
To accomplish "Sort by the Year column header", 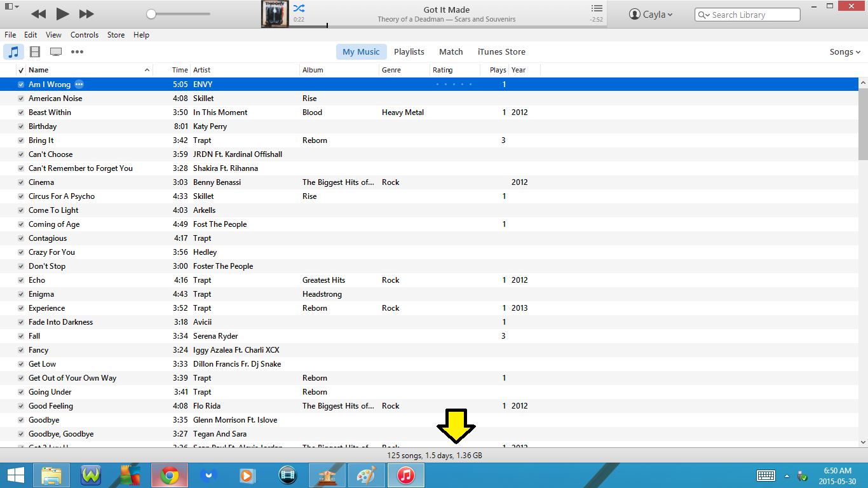I will (x=524, y=70).
